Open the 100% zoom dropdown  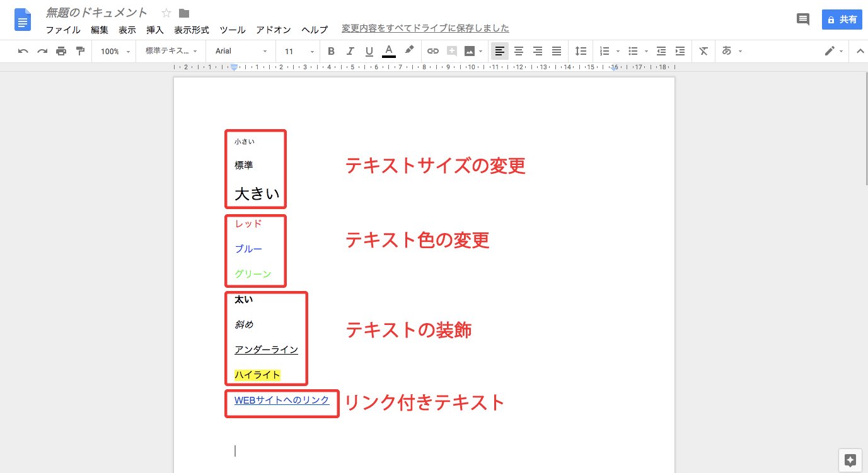pos(114,51)
